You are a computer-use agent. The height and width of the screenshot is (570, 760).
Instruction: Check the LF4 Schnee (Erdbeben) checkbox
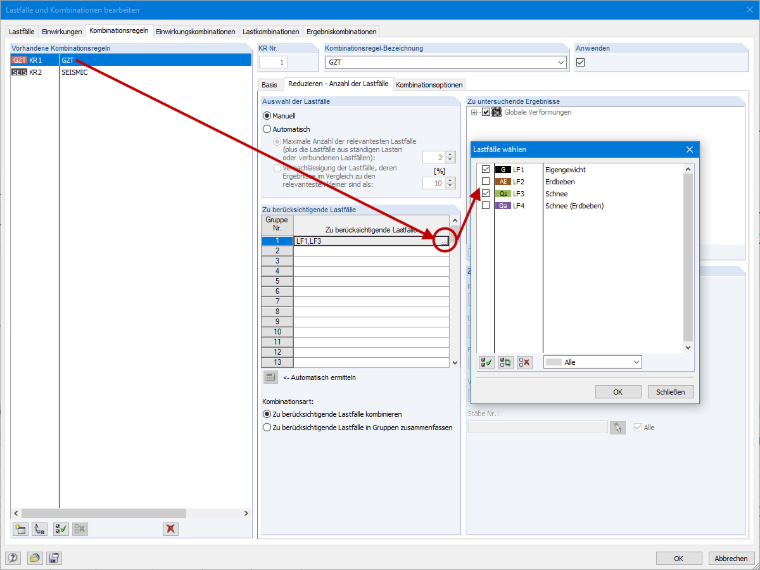(486, 206)
